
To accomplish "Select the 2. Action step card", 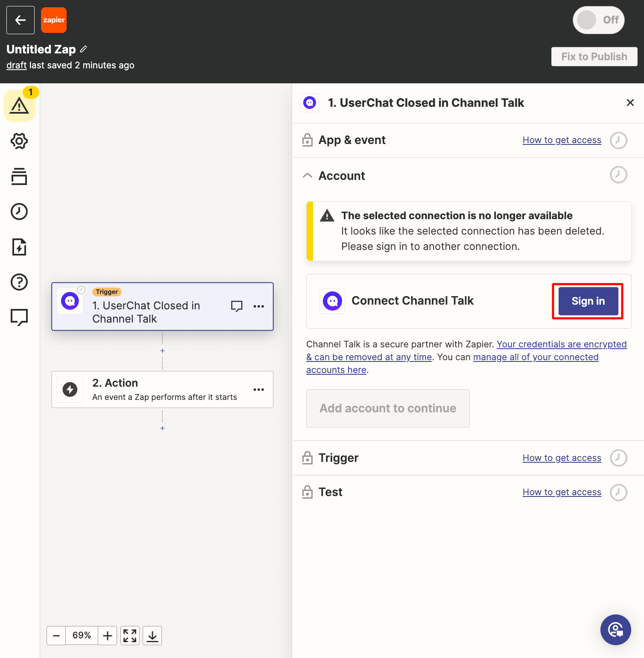I will pos(162,390).
